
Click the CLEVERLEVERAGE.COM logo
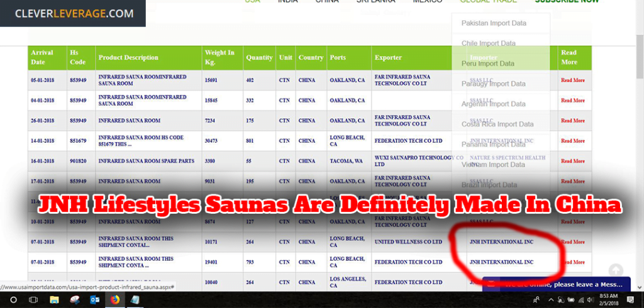[x=73, y=13]
